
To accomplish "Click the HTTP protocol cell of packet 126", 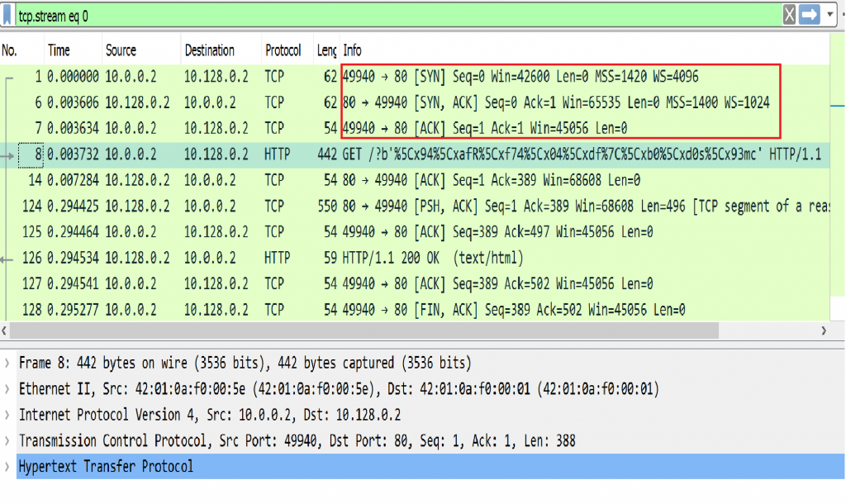I will point(277,258).
